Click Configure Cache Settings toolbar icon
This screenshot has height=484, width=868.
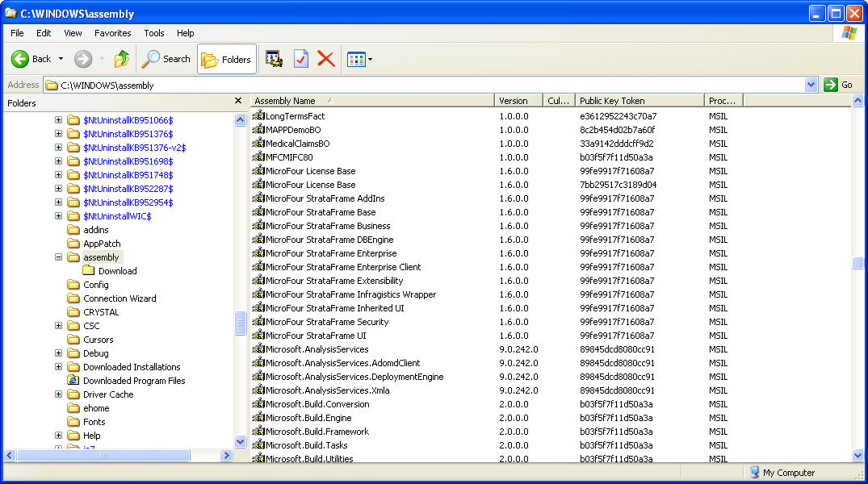point(274,59)
